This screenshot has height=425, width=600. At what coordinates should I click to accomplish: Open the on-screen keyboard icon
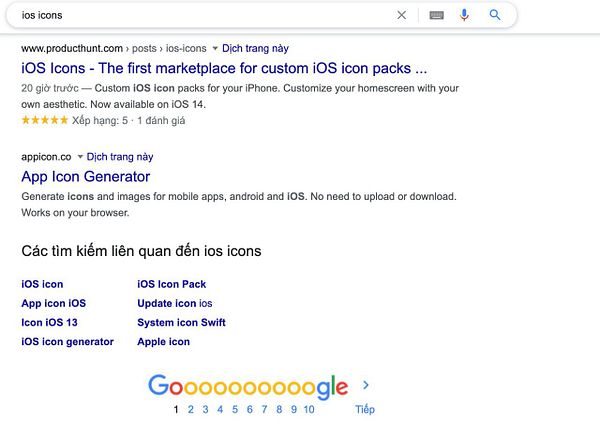(437, 15)
